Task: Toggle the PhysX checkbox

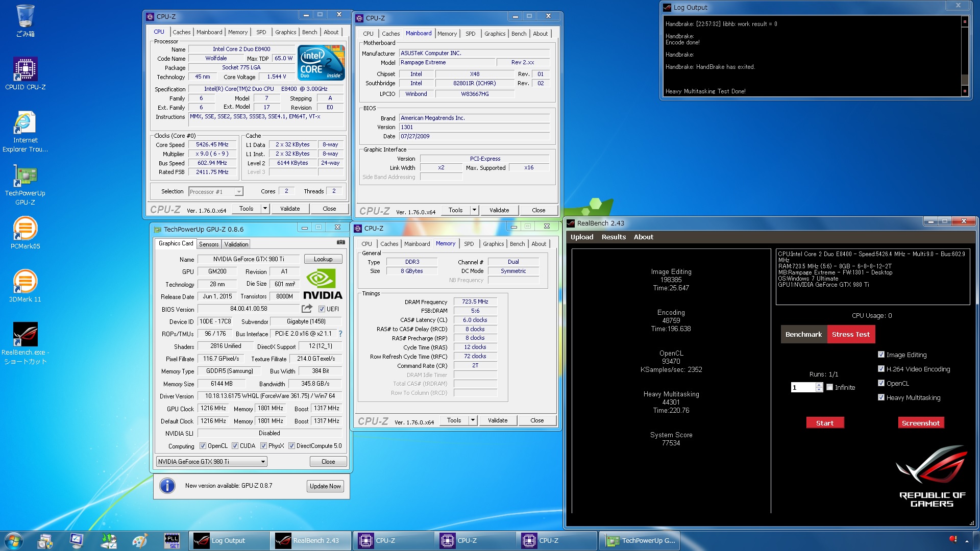Action: (263, 446)
